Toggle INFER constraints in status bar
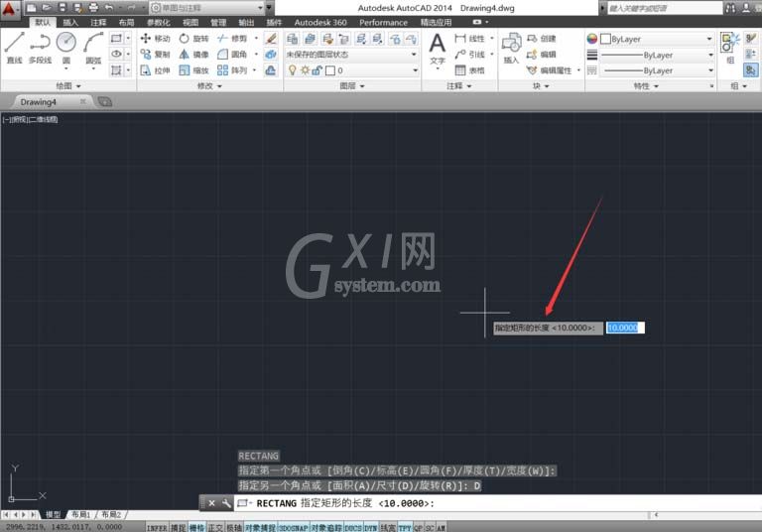 click(157, 528)
